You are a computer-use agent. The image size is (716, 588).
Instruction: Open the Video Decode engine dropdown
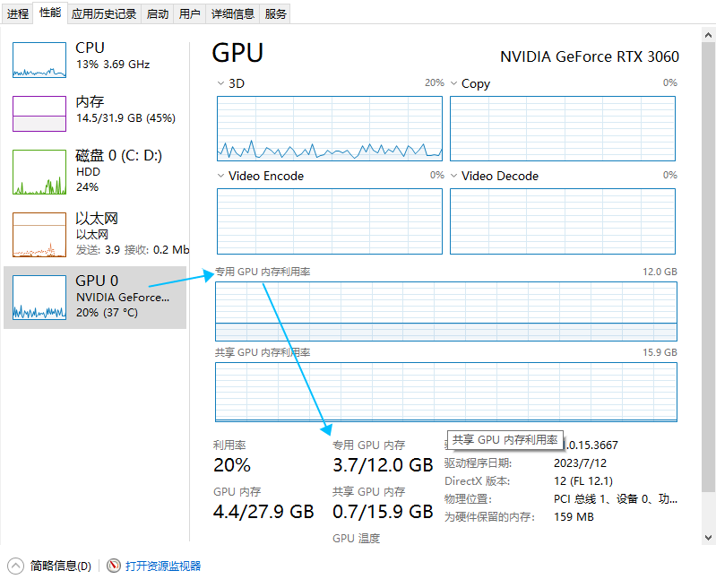(454, 176)
